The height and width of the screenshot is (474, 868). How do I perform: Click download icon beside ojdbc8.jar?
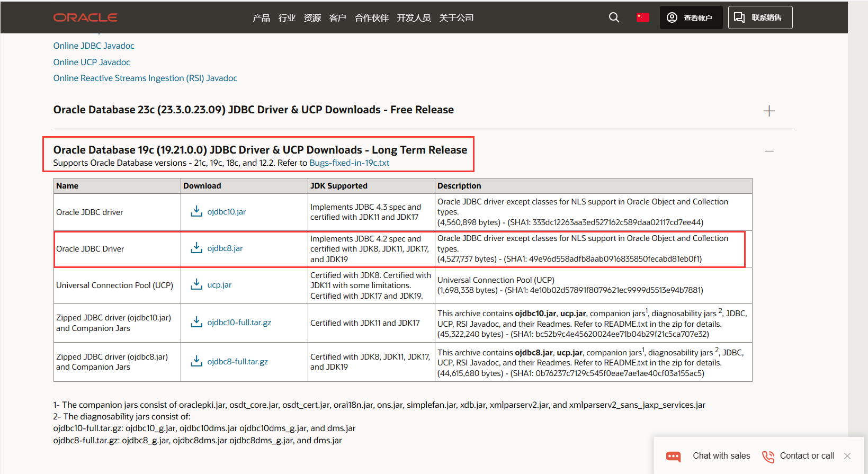196,248
